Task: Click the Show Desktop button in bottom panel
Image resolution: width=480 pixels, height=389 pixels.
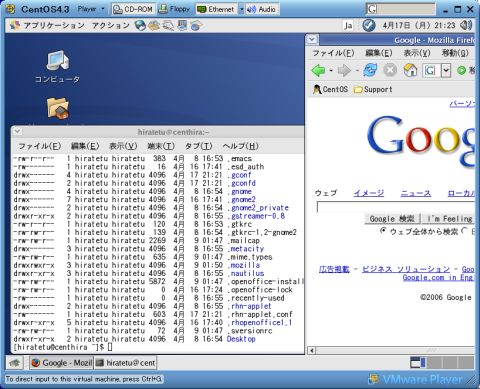Action: tap(15, 363)
